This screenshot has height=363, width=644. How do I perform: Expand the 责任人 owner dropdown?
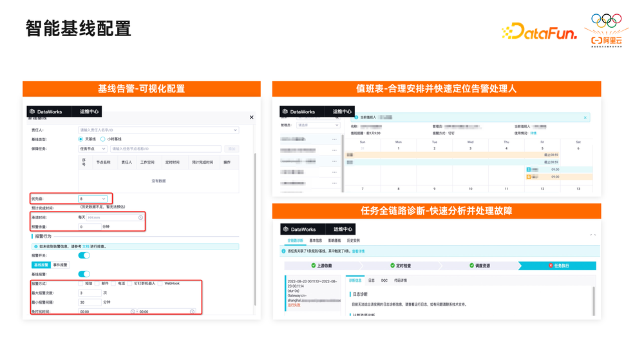point(158,130)
